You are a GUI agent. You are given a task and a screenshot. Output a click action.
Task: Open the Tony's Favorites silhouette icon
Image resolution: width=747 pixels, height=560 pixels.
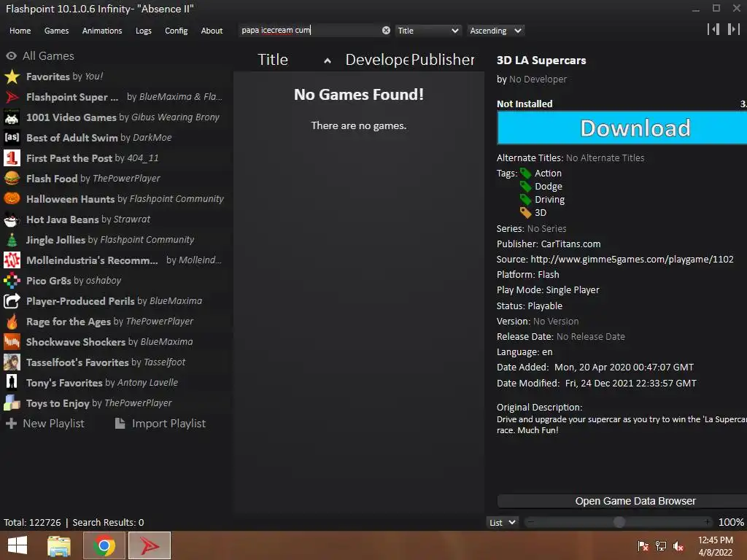coord(12,382)
